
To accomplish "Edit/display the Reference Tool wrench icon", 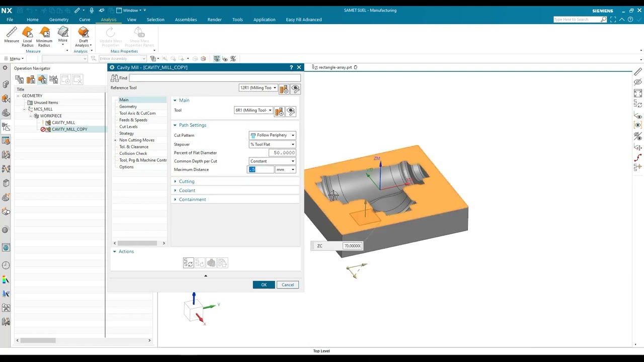I will (x=295, y=88).
